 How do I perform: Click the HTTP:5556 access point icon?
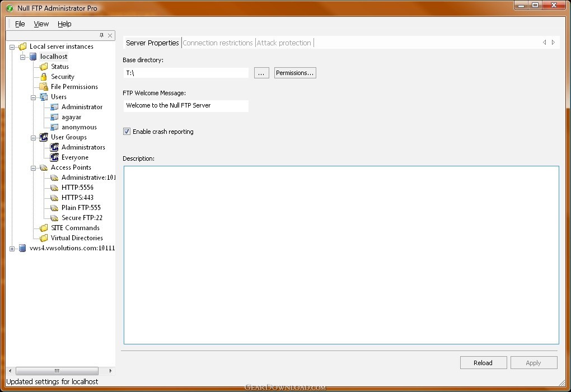54,188
